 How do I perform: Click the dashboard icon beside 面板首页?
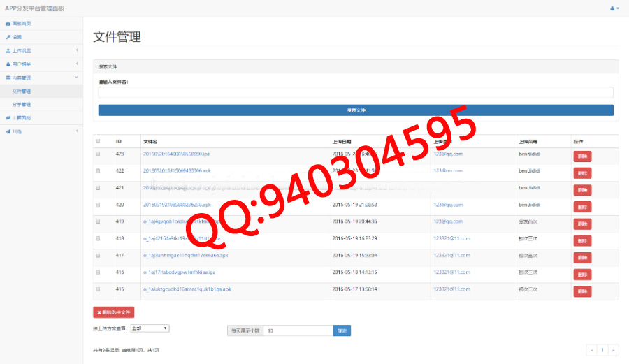point(8,24)
